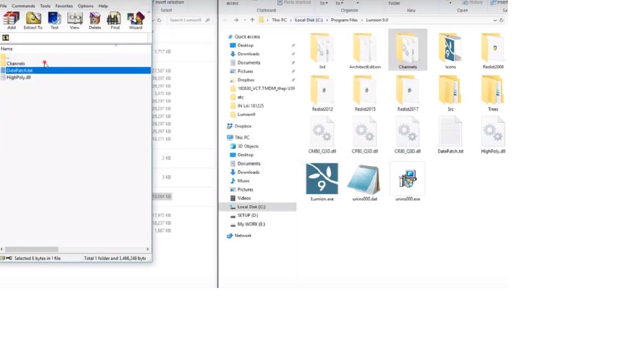644x362 pixels.
Task: Open the Favorites menu
Action: [64, 6]
